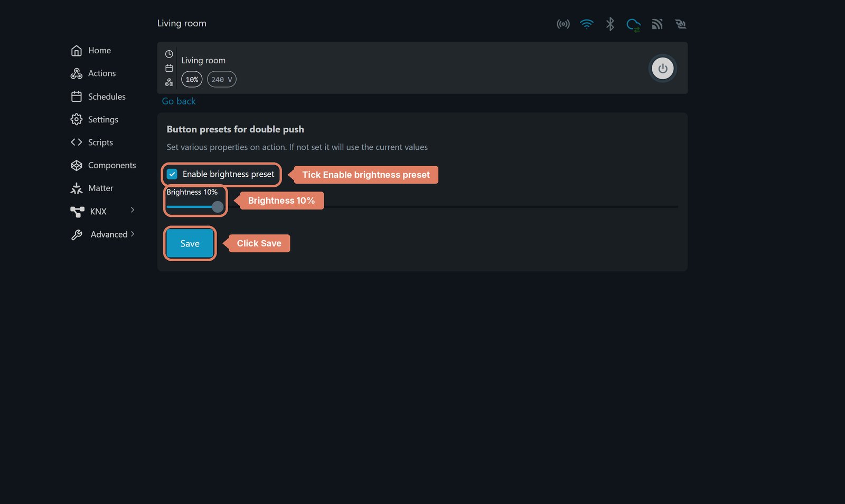
Task: Click the Living room device name in card
Action: click(x=203, y=61)
